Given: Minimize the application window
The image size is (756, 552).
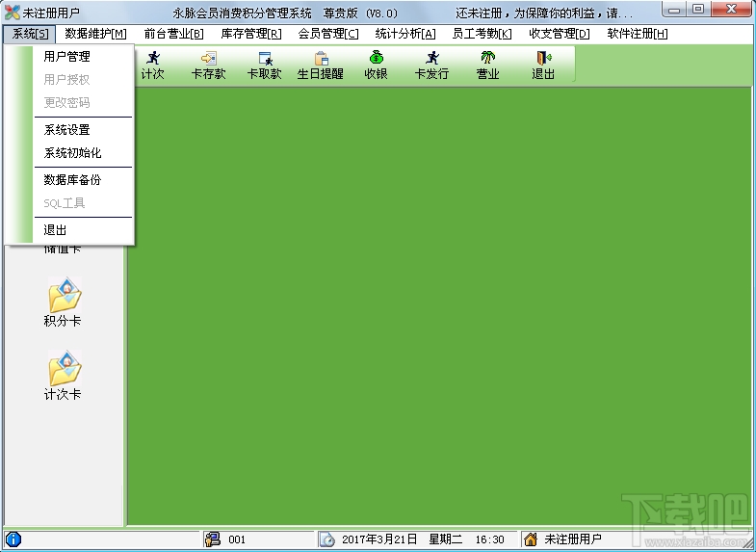Looking at the screenshot, I should pos(674,10).
